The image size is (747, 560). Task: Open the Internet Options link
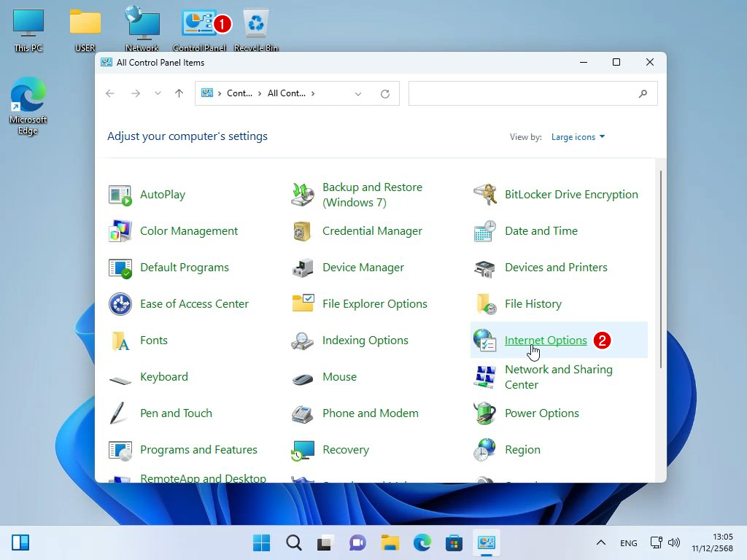pos(545,341)
